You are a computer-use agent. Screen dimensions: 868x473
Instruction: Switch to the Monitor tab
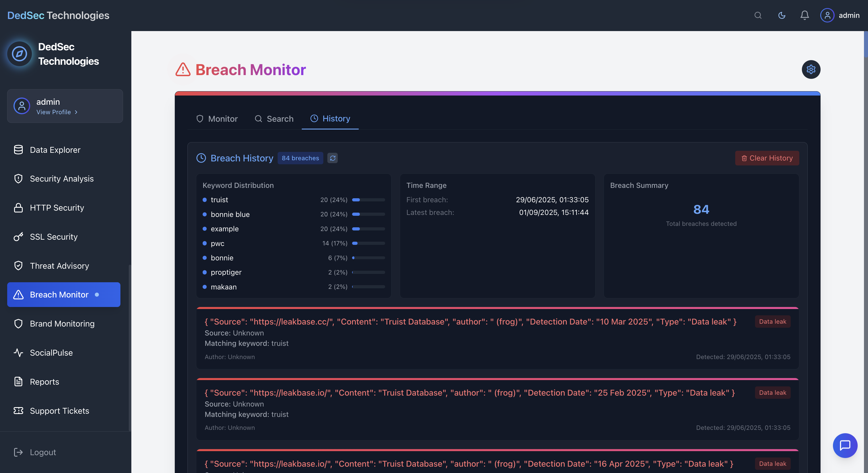coord(217,119)
